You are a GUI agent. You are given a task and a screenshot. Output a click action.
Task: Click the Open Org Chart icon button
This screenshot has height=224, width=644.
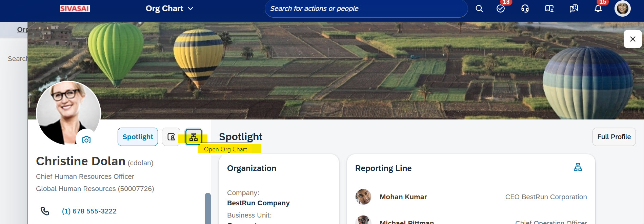point(194,137)
